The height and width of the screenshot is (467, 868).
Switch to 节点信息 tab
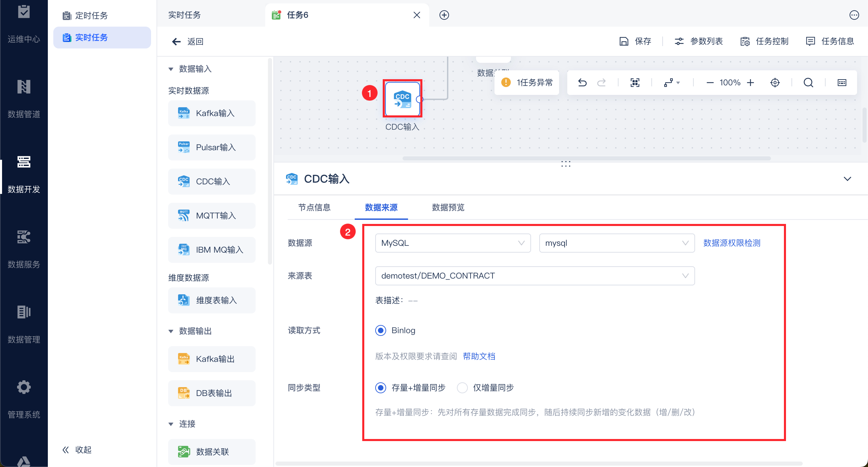(x=314, y=208)
